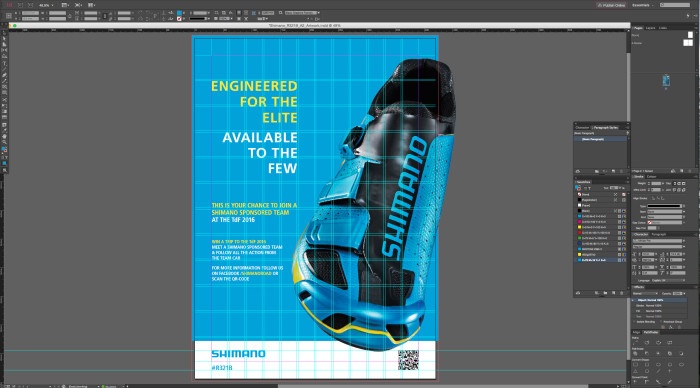Open font family dropdown in Character panel
This screenshot has height=388, width=700.
(x=658, y=241)
